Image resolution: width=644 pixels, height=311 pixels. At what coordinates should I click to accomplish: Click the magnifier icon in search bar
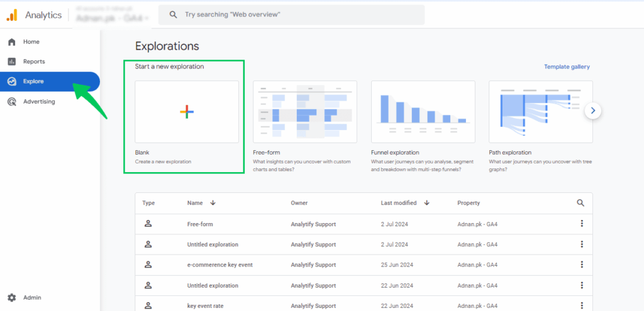172,14
